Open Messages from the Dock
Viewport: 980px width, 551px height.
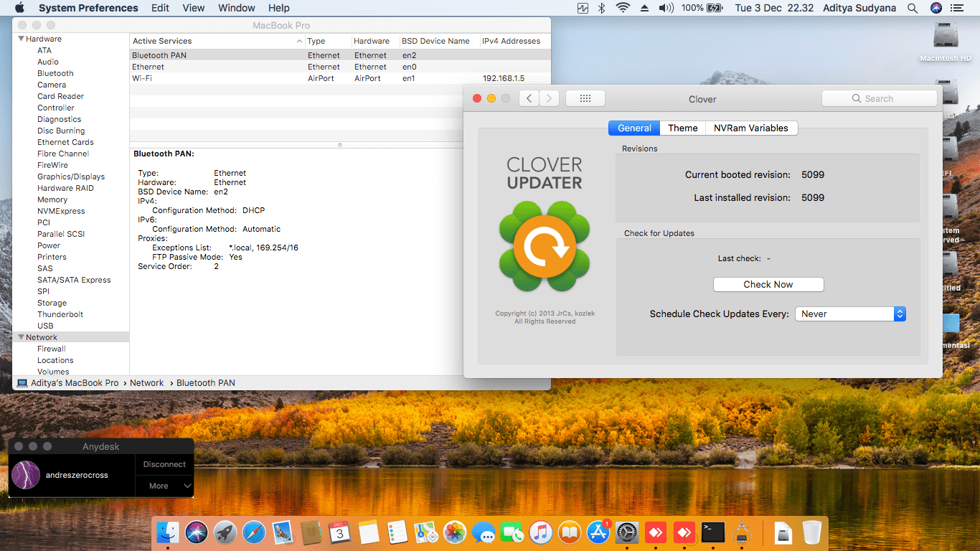(x=484, y=532)
